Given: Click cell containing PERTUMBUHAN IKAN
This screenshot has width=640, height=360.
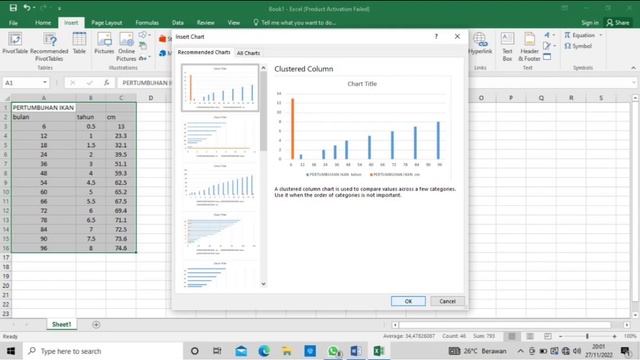Looking at the screenshot, I should [43, 108].
